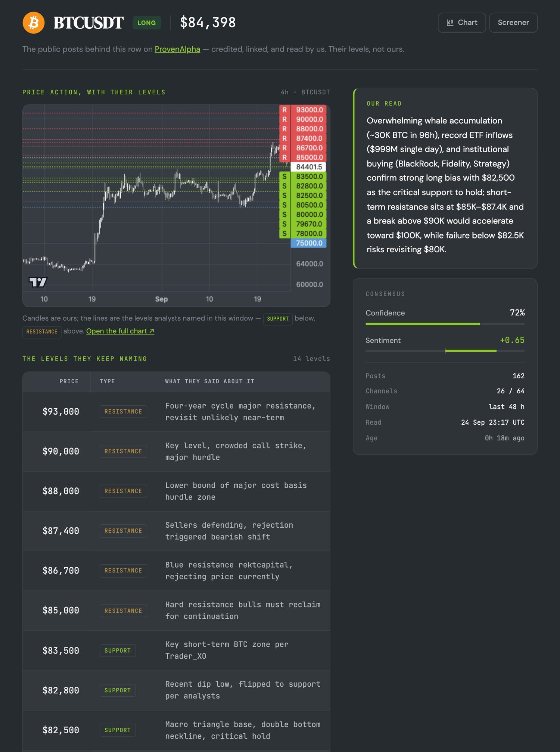Click 'Blue resistance rektcapital' comment
The image size is (560, 752).
(x=229, y=571)
